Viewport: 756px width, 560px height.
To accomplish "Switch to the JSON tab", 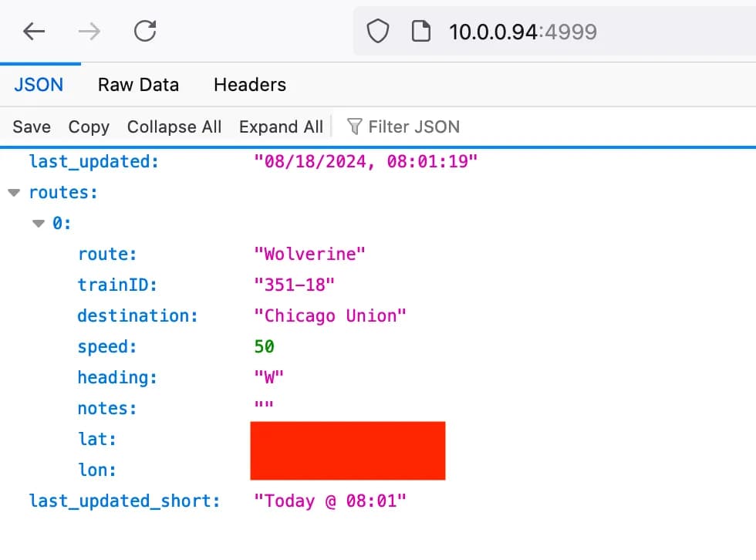I will point(39,85).
